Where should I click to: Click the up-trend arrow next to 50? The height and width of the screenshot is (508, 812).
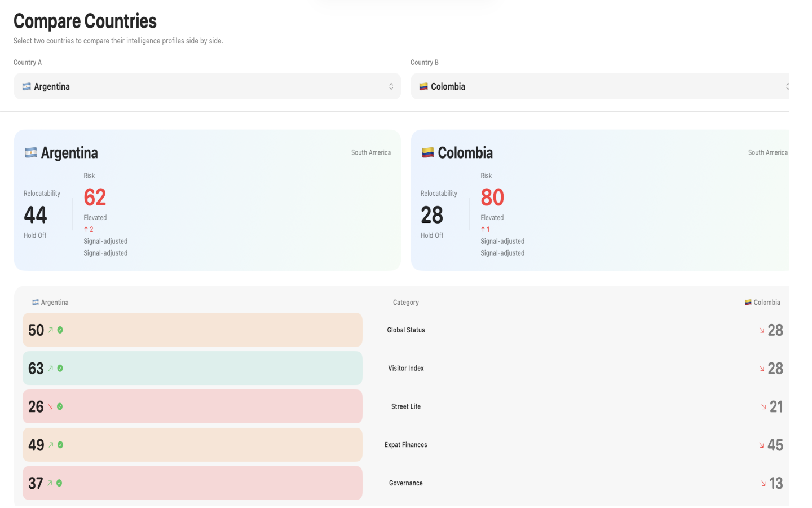50,330
